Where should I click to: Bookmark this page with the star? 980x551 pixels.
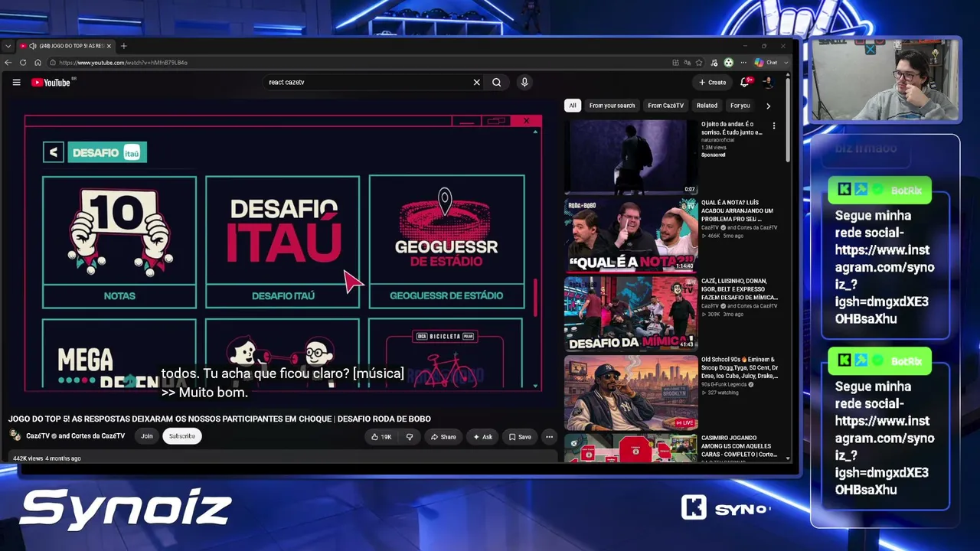[699, 63]
